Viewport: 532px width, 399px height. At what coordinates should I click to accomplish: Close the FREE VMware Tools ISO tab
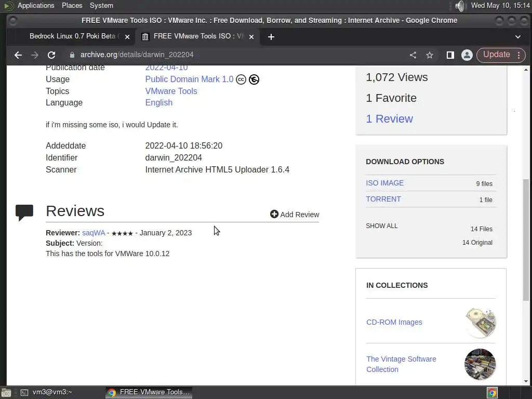(251, 37)
